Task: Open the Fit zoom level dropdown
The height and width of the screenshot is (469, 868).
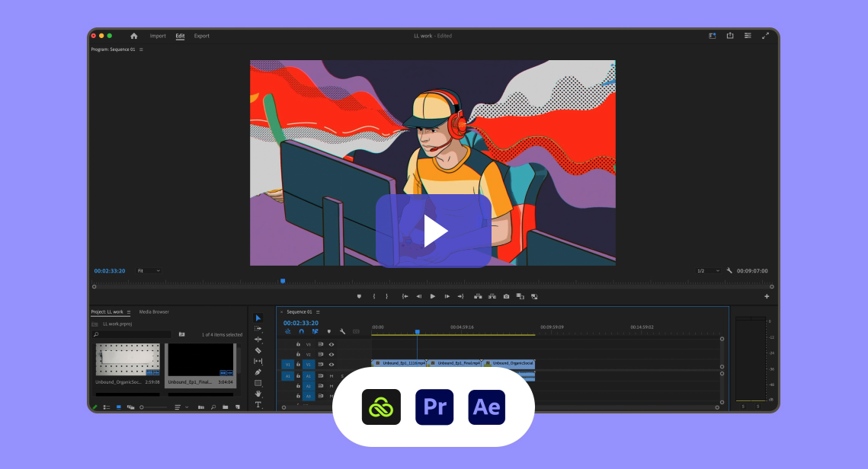Action: click(x=149, y=270)
